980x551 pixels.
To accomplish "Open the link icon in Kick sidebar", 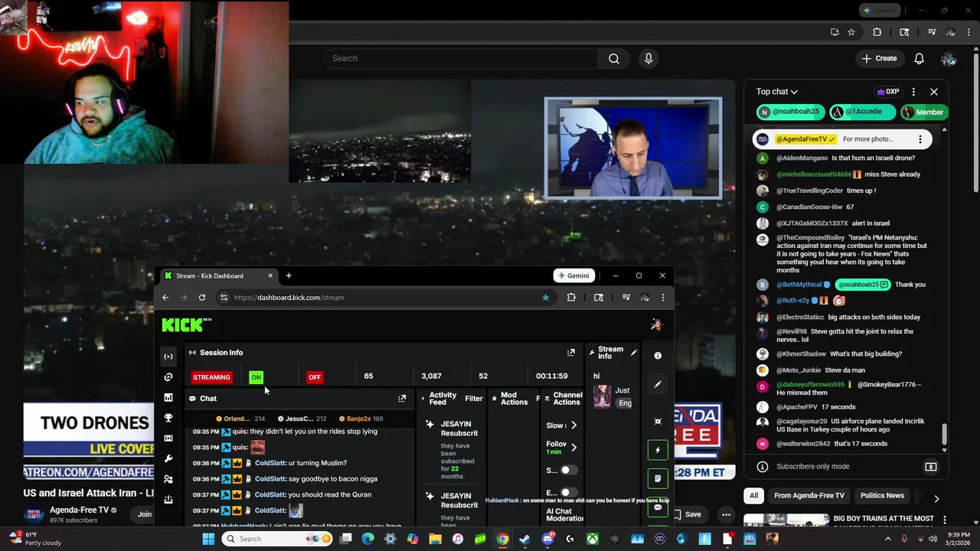I will tap(168, 377).
